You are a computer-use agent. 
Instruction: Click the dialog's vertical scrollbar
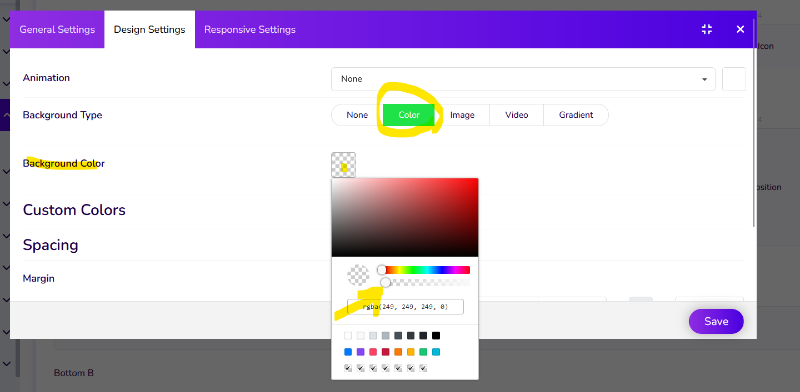pos(754,122)
